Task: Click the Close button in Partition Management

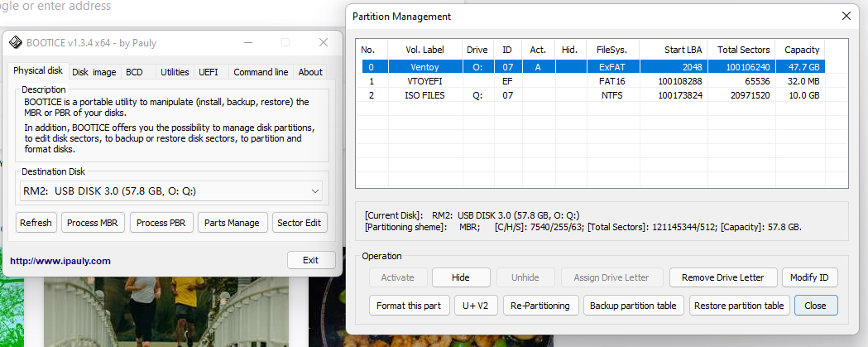Action: coord(816,306)
